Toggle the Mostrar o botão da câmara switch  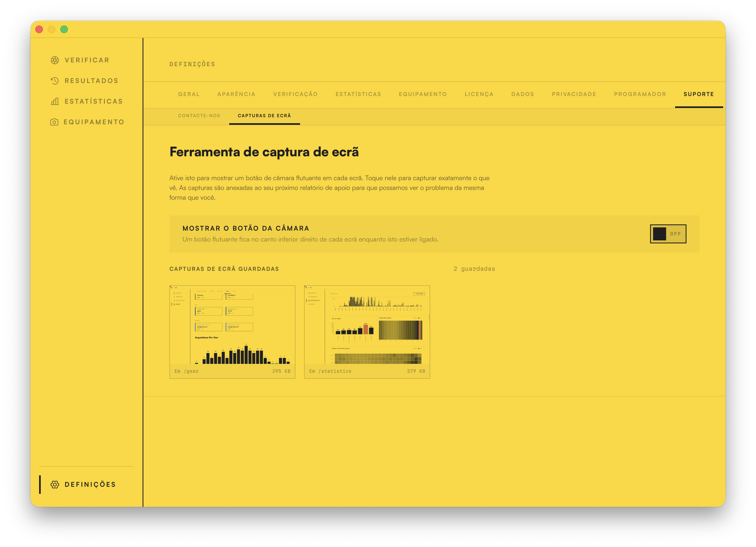(668, 234)
